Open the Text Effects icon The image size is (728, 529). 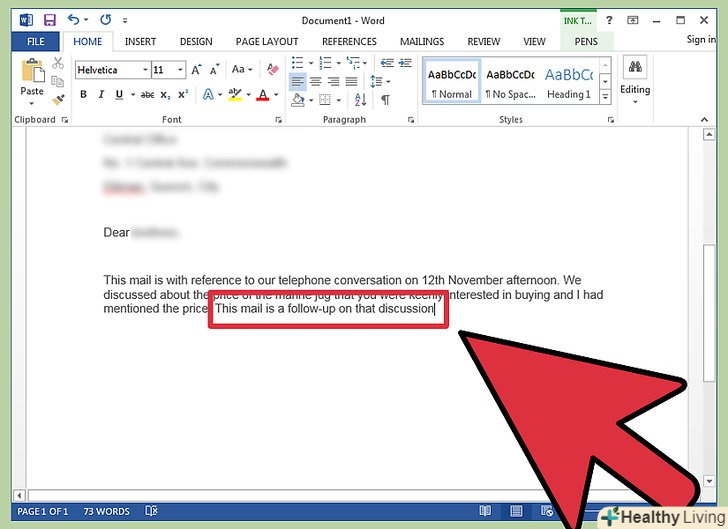click(208, 95)
